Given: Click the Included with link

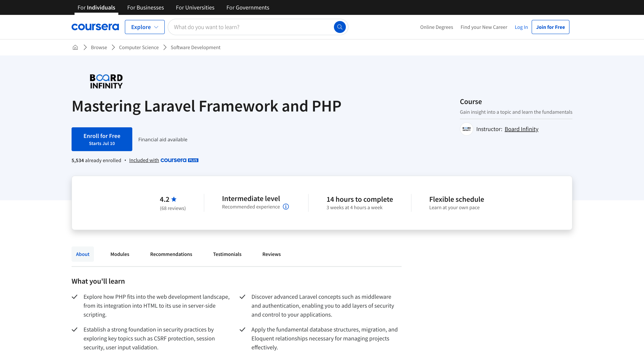Looking at the screenshot, I should 144,160.
